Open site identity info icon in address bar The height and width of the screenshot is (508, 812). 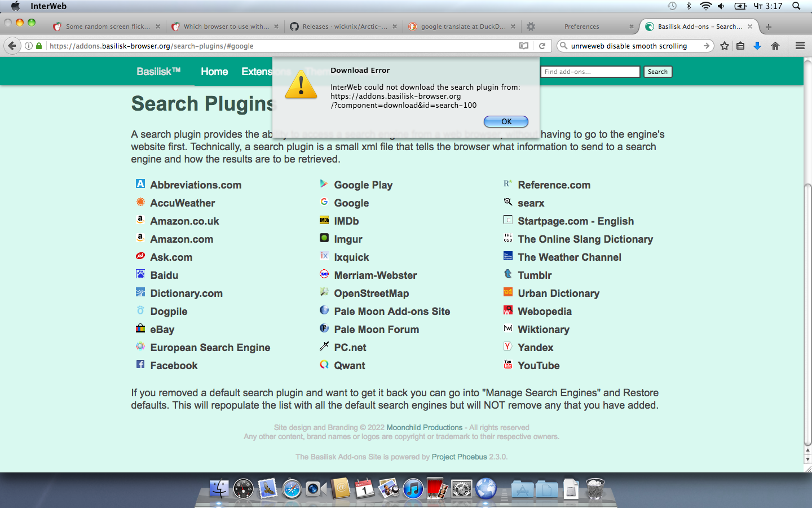point(29,46)
